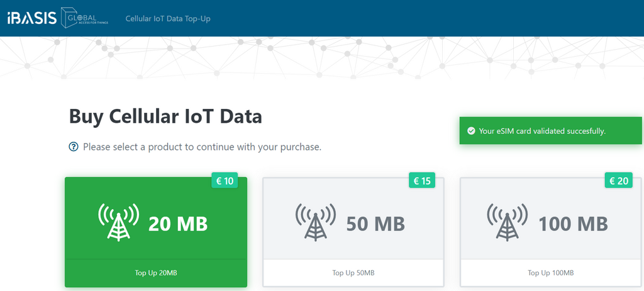Click the cell tower icon on the 20 MB card
The width and height of the screenshot is (644, 291).
pos(118,223)
